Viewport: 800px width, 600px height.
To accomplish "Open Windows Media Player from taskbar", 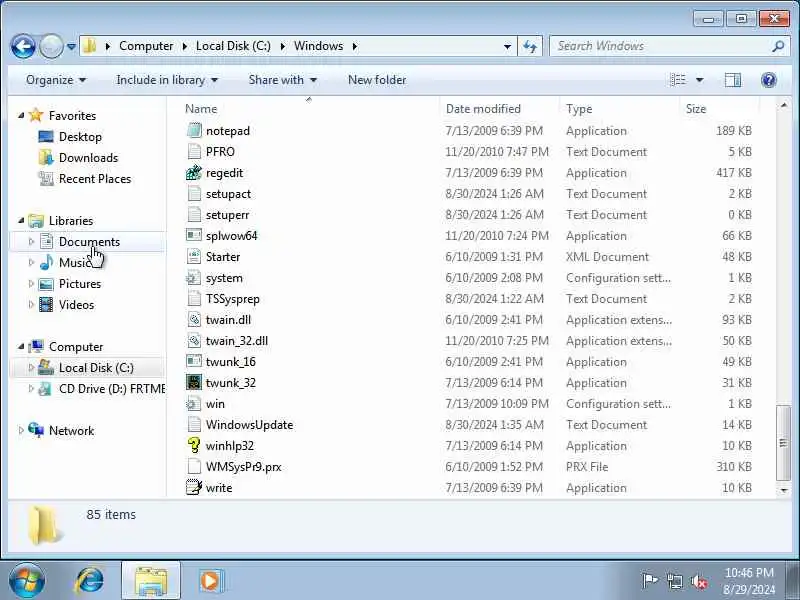I will (x=211, y=581).
